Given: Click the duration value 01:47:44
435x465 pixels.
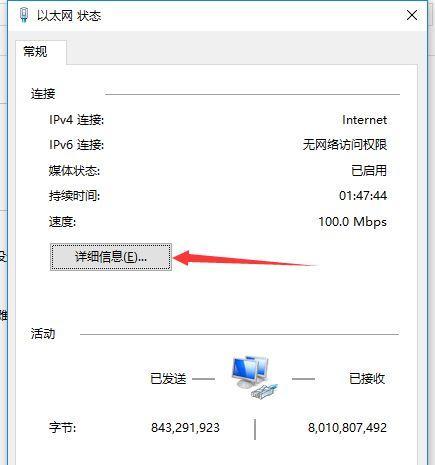Looking at the screenshot, I should (363, 196).
